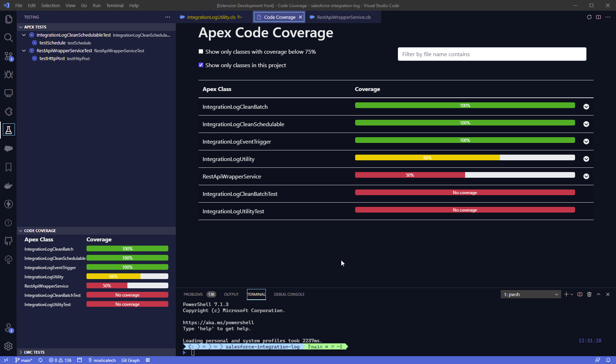Collapse IntegrationLogCleanSchedulableTest tree node
This screenshot has width=616, height=364.
click(24, 35)
